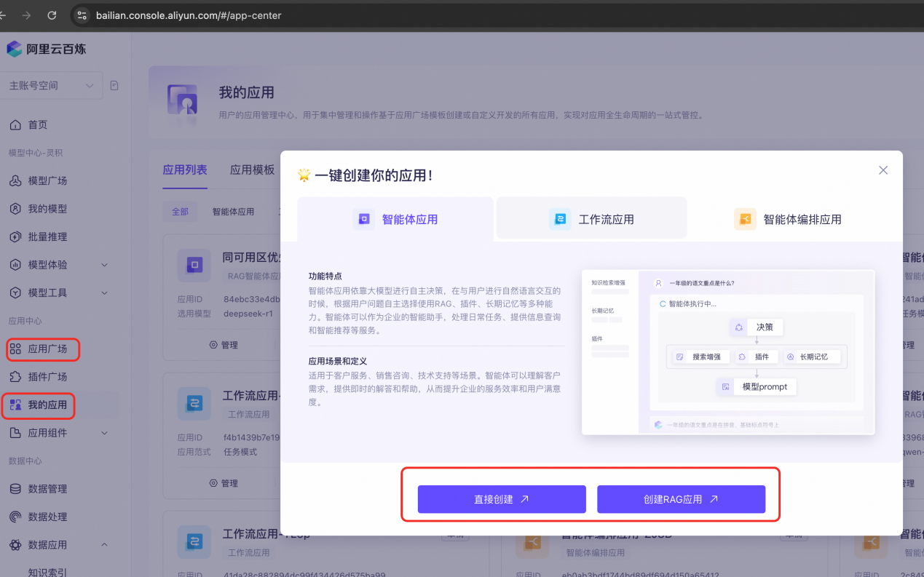Click the 我的模型 sidebar icon
This screenshot has width=924, height=577.
pos(15,209)
